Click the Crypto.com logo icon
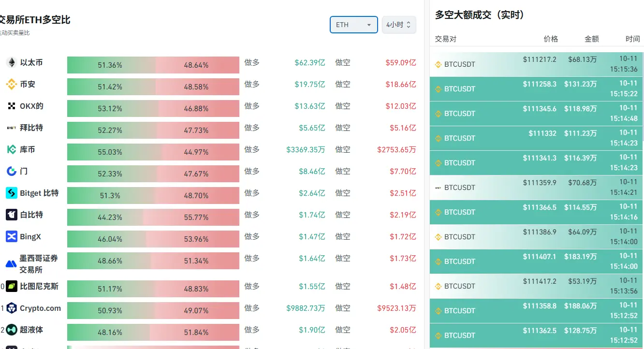Viewport: 644px width, 349px height. click(11, 308)
